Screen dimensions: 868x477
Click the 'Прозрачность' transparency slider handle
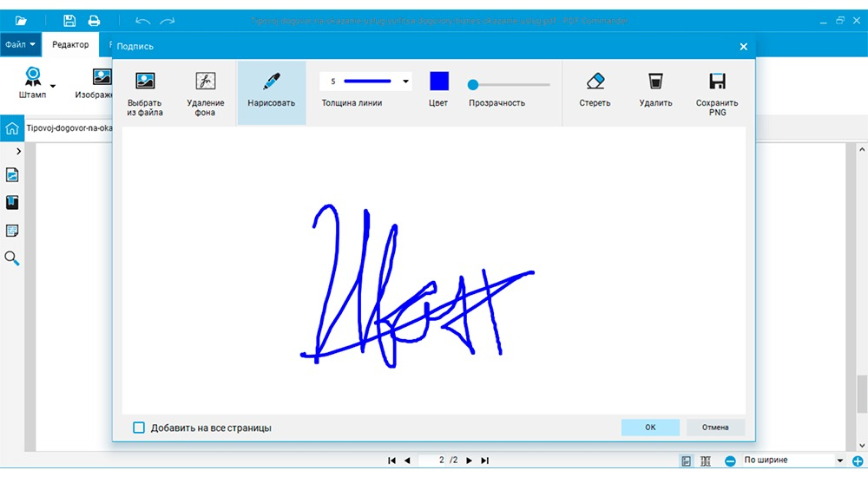[x=473, y=85]
